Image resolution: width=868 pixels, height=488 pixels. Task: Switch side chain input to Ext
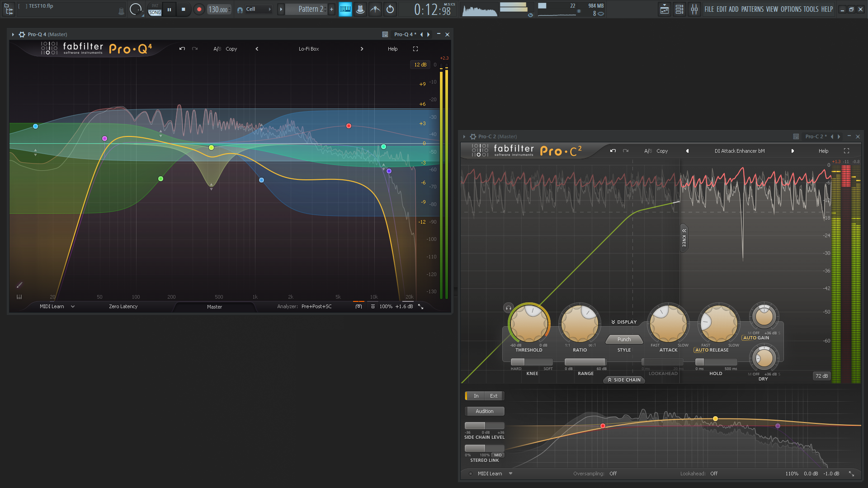(x=494, y=396)
